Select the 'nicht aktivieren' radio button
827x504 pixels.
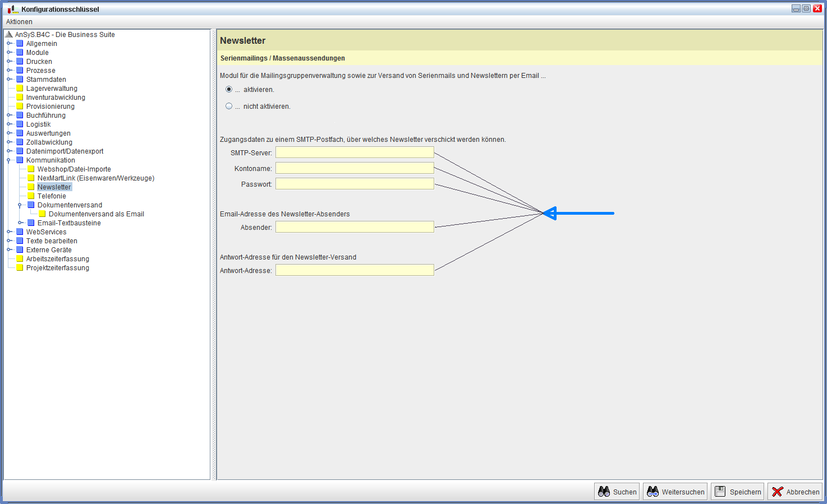pos(229,106)
